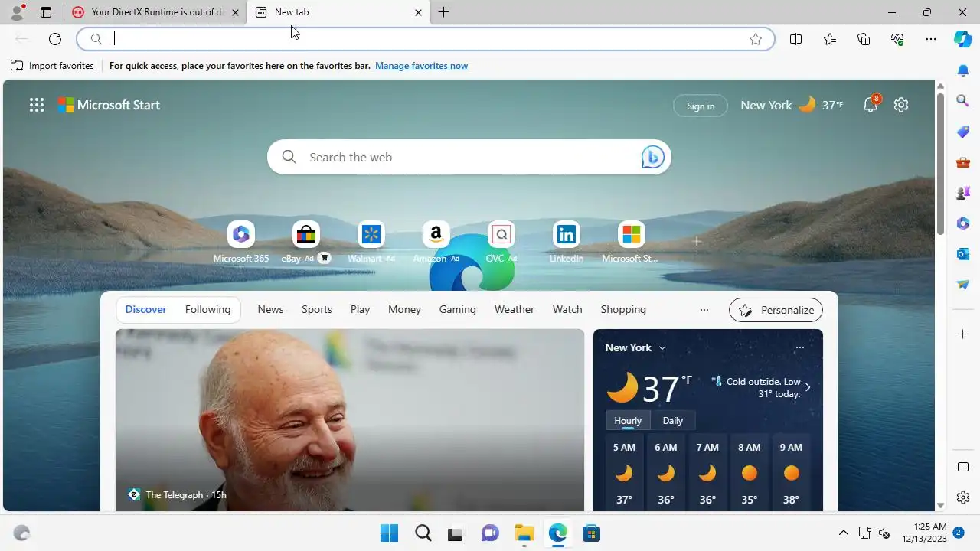Open the sidebar Games chess icon
Viewport: 980px width, 551px height.
coord(963,192)
